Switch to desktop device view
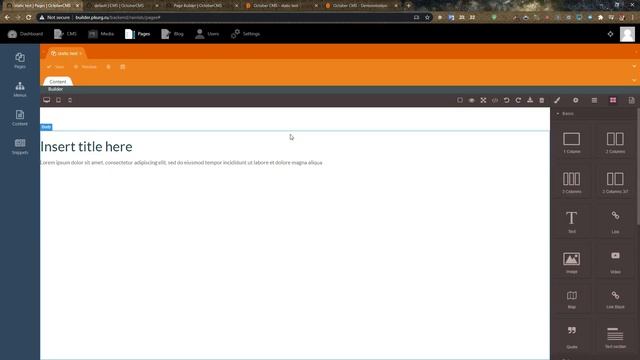 tap(47, 100)
